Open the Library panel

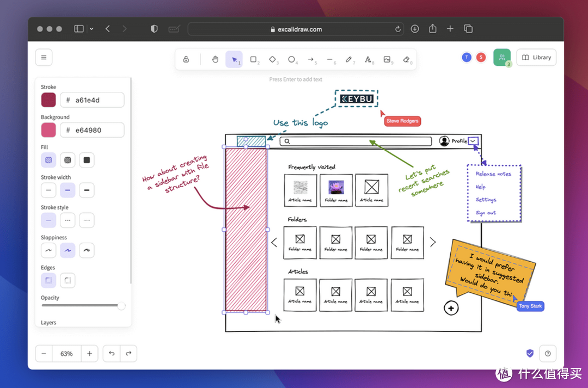click(x=536, y=57)
